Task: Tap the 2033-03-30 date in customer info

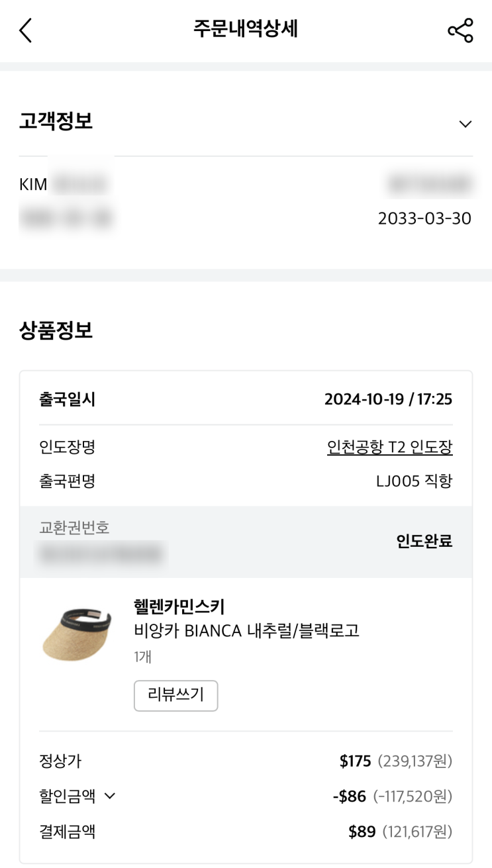Action: pos(424,218)
